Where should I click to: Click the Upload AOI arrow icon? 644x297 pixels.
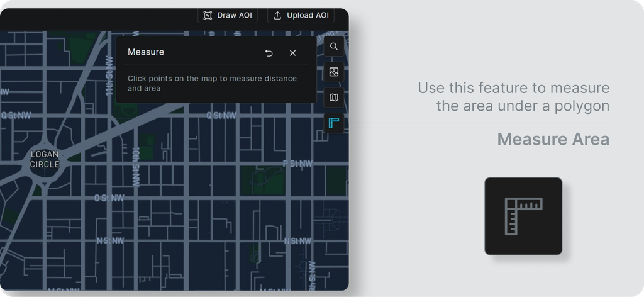pyautogui.click(x=277, y=15)
